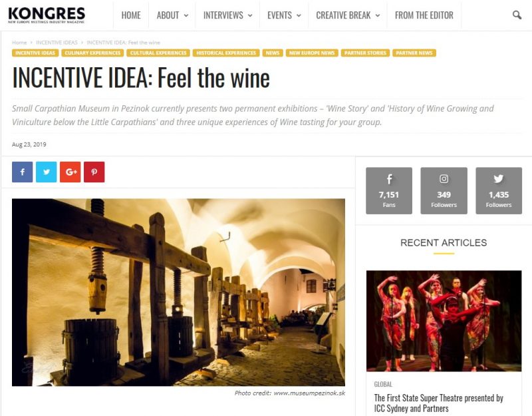Share article on Google Plus
532x416 pixels.
[x=70, y=172]
